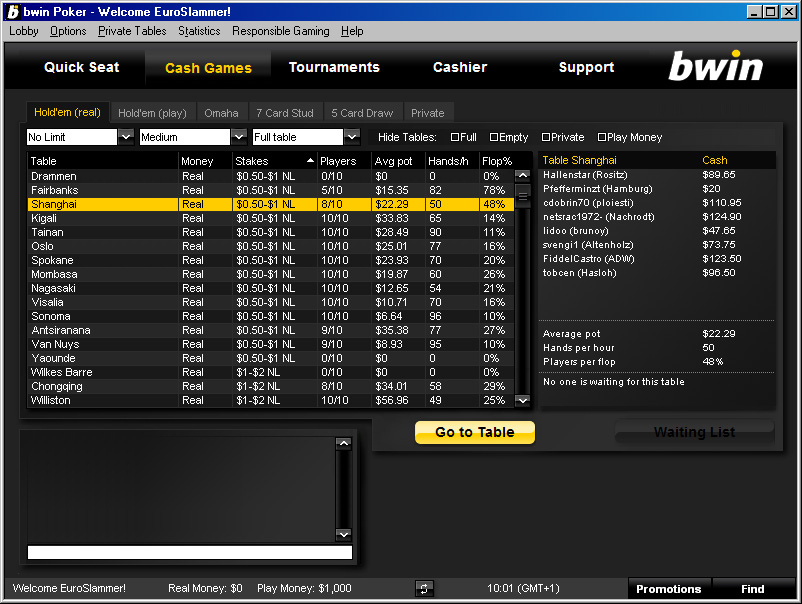Click the table list scrollbar thumb

(523, 196)
